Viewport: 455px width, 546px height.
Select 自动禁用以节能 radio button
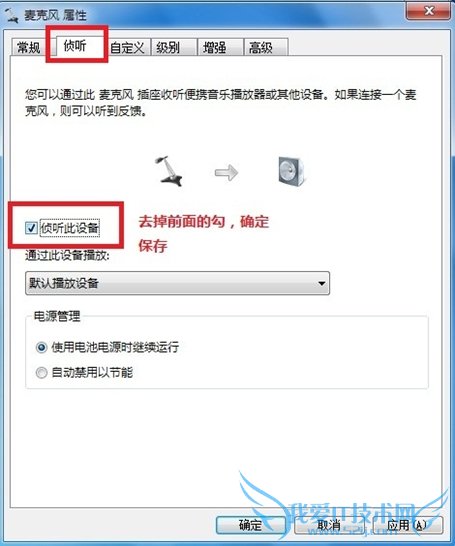pos(41,373)
